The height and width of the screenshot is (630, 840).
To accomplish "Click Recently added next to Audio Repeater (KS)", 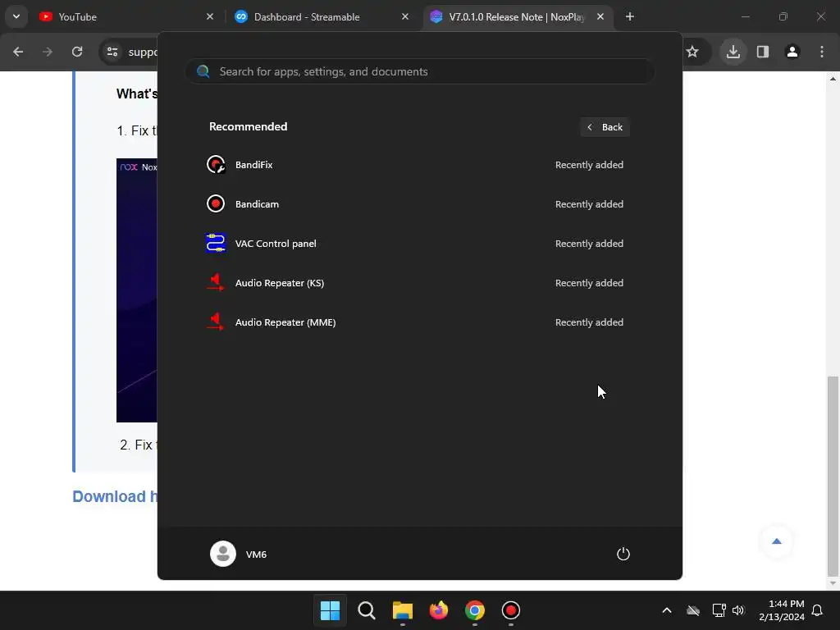I will pyautogui.click(x=589, y=283).
